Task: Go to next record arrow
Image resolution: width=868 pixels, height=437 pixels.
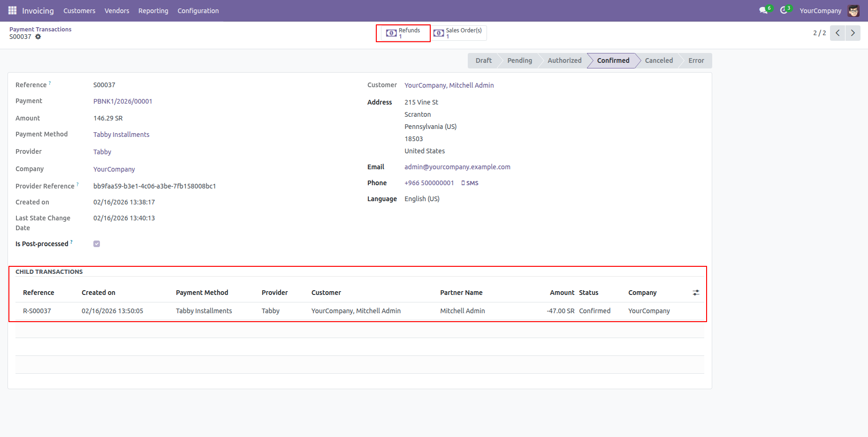Action: (853, 33)
